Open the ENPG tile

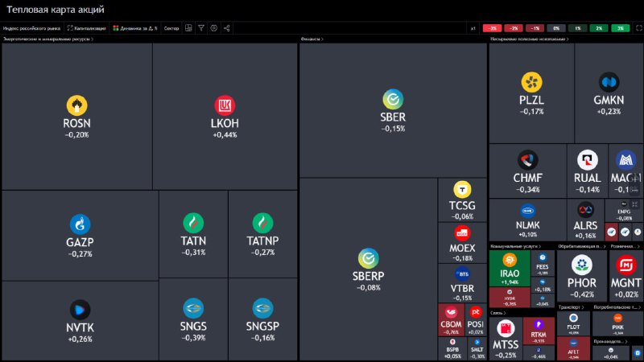pos(623,211)
